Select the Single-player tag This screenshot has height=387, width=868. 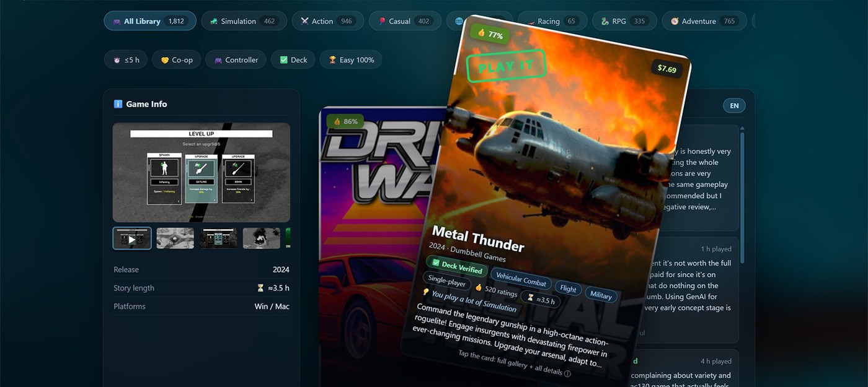click(x=447, y=281)
